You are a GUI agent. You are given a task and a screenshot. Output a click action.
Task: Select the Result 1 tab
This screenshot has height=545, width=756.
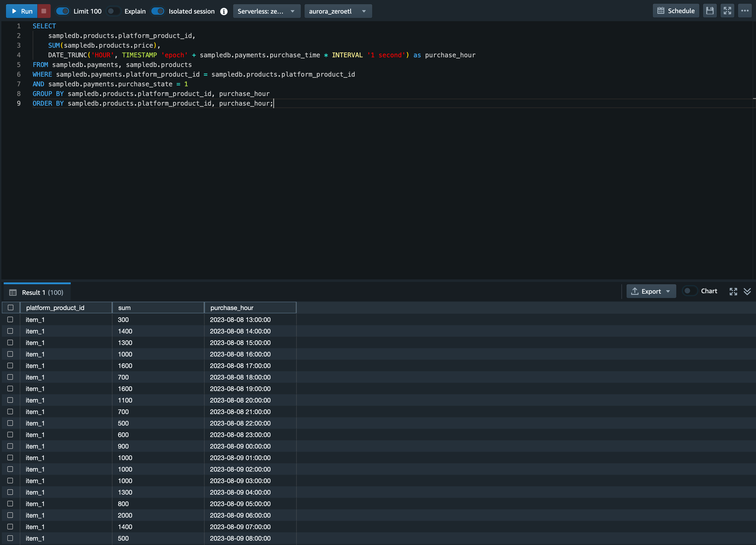pos(37,292)
